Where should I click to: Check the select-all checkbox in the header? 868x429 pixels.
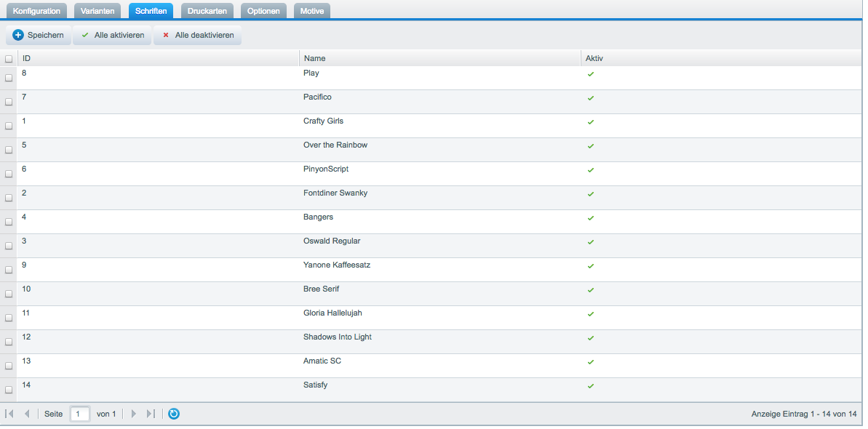tap(9, 59)
